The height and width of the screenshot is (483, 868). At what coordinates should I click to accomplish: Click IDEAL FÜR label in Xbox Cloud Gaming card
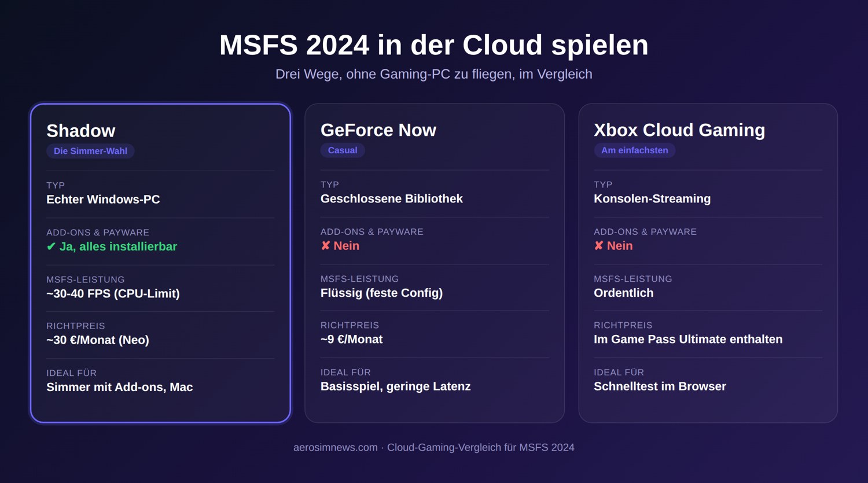pos(619,373)
